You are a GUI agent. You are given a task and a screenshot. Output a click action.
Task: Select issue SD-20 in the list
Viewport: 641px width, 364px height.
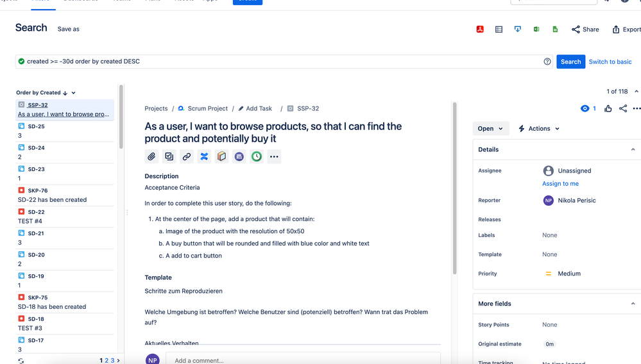65,260
